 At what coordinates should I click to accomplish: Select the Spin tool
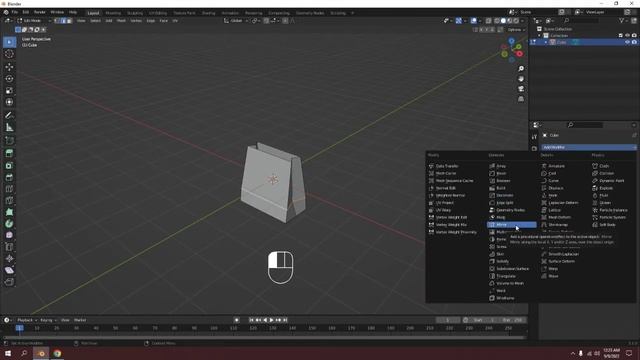[x=9, y=224]
